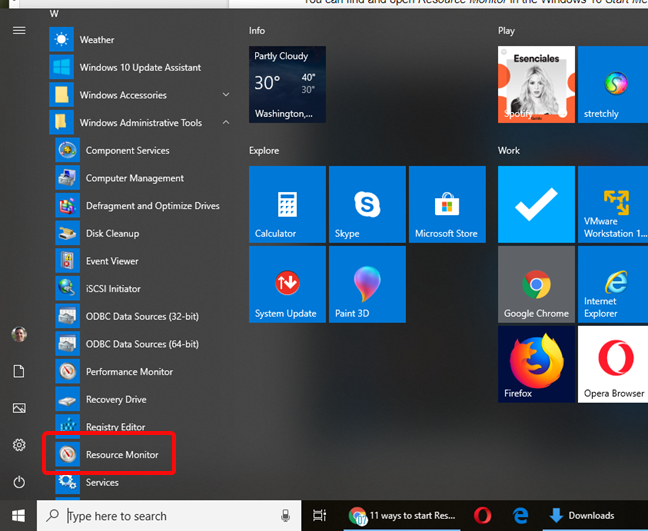The height and width of the screenshot is (531, 648).
Task: Open Recovery Drive icon
Action: [67, 399]
